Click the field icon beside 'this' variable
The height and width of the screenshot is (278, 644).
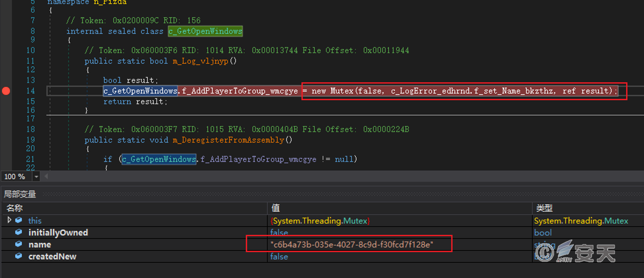(19, 220)
